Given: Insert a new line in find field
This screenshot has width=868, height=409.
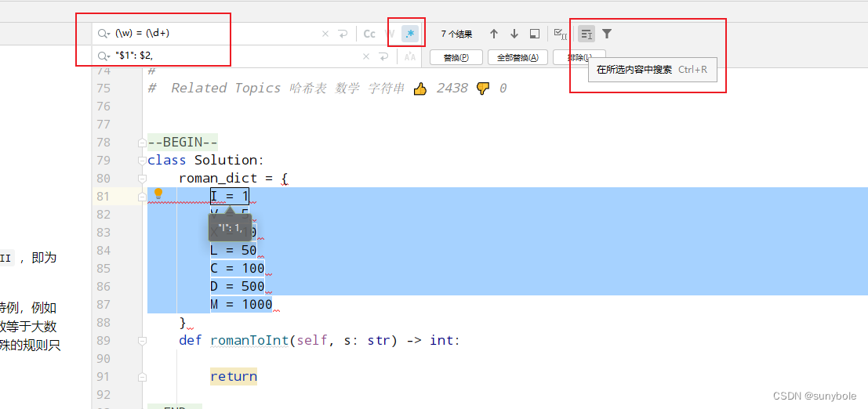Looking at the screenshot, I should pyautogui.click(x=343, y=34).
